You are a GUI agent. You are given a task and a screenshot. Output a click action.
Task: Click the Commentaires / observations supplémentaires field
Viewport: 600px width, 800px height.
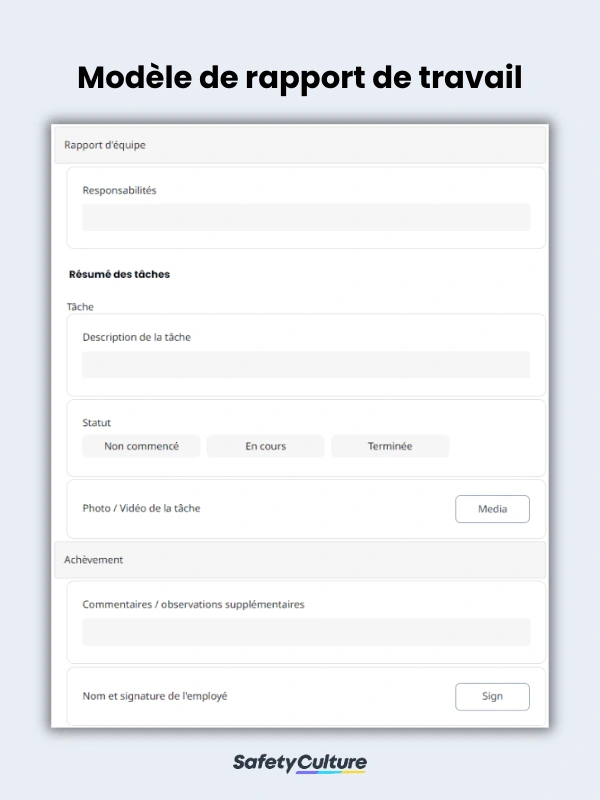pos(306,632)
